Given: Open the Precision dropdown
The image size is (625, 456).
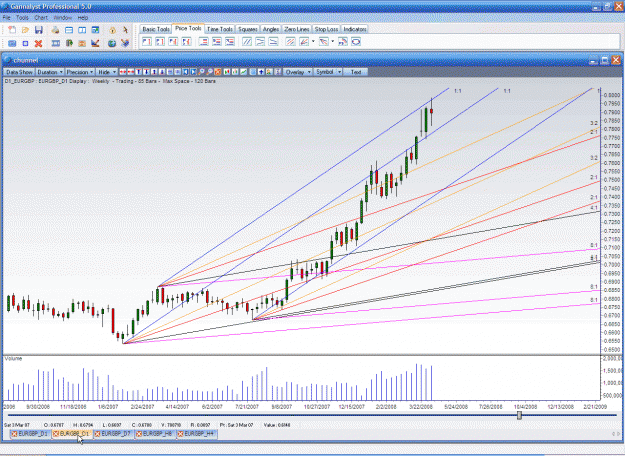Looking at the screenshot, I should click(80, 72).
